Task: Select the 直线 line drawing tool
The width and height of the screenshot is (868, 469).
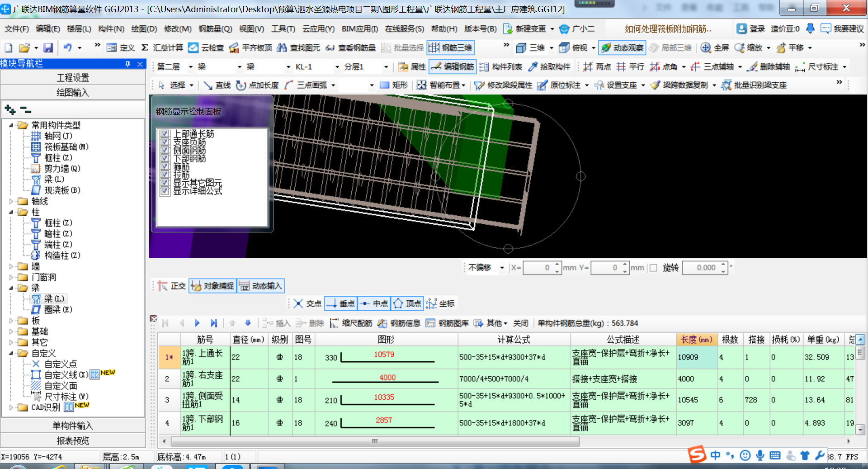Action: 217,85
